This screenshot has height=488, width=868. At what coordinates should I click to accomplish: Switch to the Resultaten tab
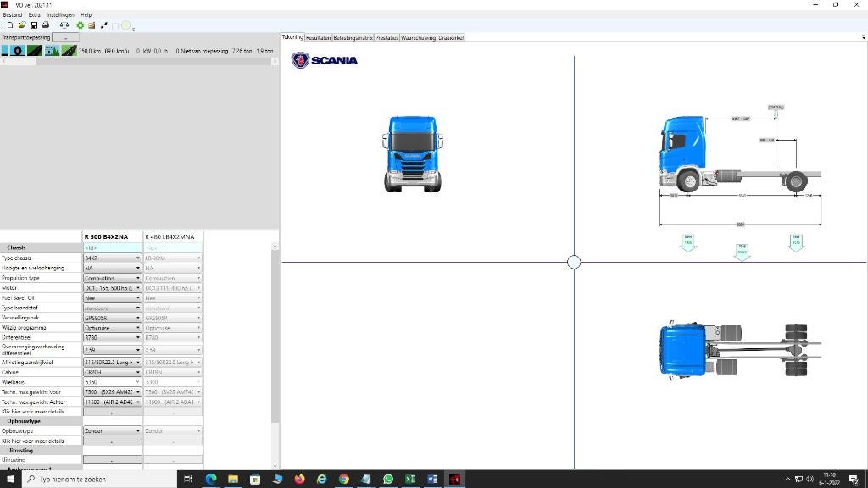319,38
